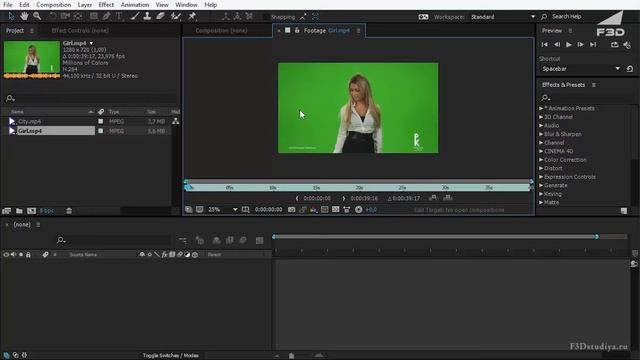Select the Rectangle shape tool
Image resolution: width=640 pixels, height=360 pixels.
pos(93,16)
